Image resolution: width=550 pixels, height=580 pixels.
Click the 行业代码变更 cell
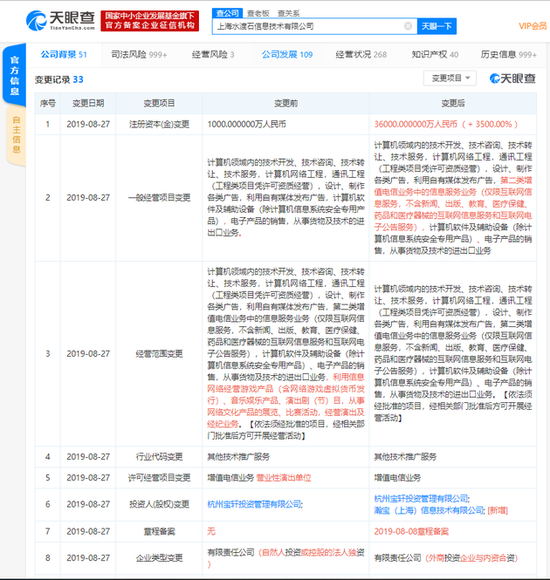click(x=159, y=457)
